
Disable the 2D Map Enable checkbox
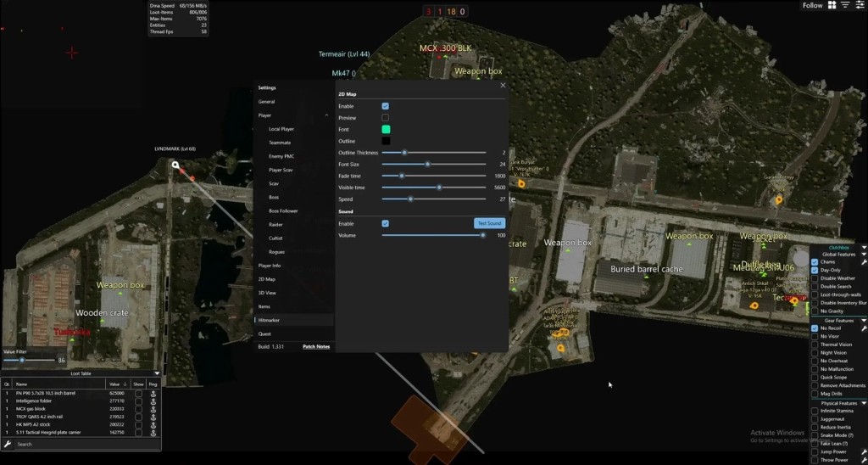pyautogui.click(x=386, y=106)
